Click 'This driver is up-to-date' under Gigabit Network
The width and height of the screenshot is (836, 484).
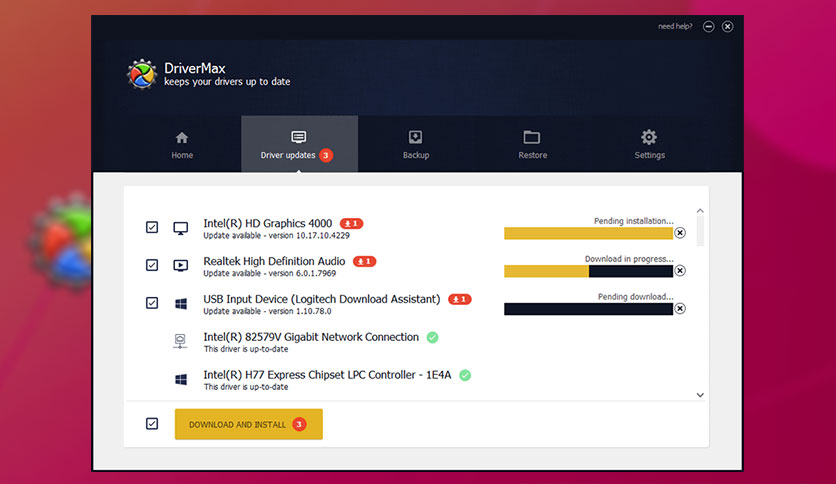click(x=246, y=349)
